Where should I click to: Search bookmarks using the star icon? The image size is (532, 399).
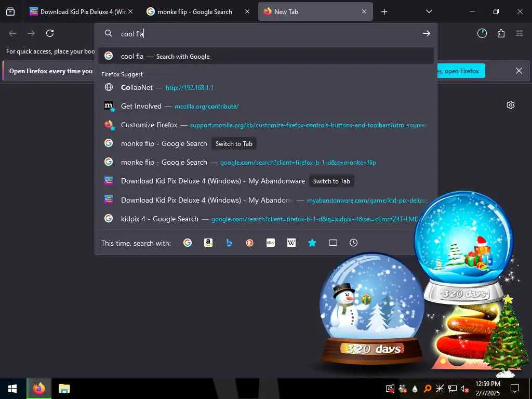click(312, 243)
